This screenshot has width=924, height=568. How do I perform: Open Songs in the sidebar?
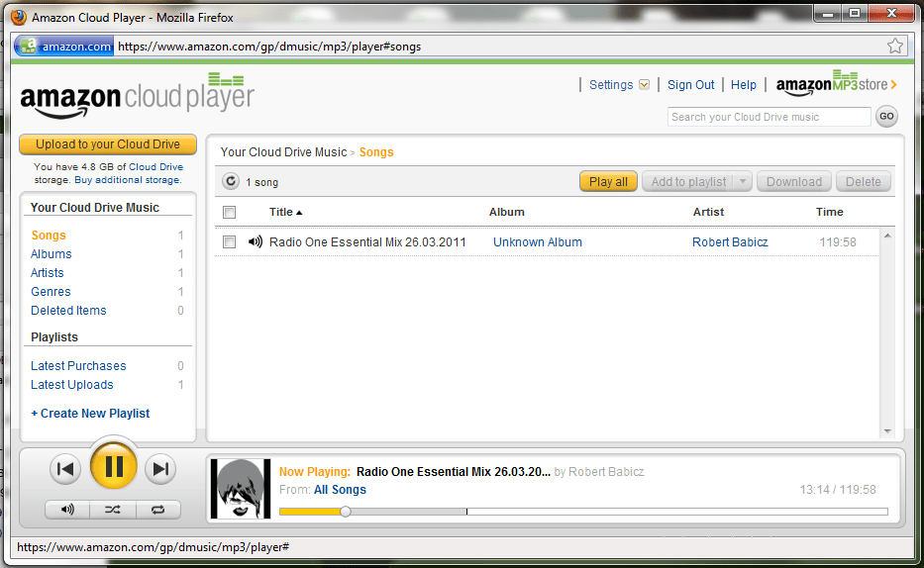tap(49, 236)
